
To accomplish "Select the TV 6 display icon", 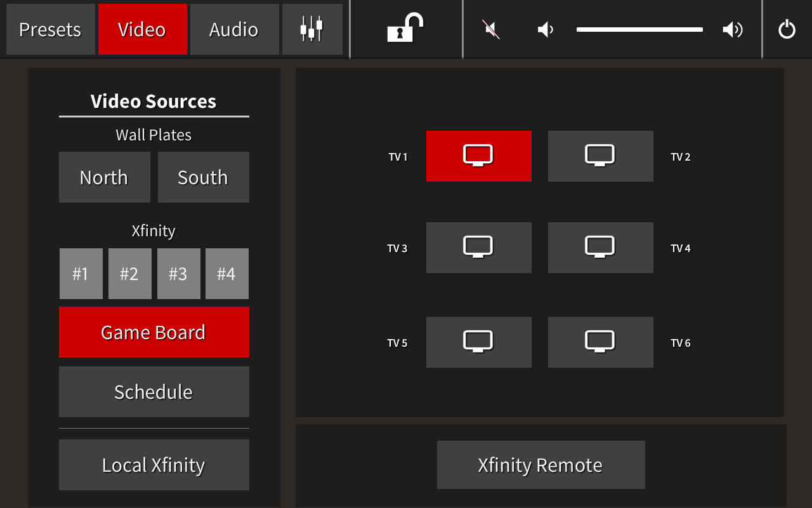I will [x=600, y=342].
